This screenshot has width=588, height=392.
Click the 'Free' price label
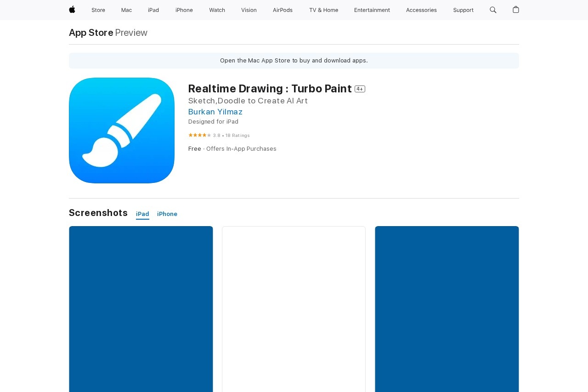195,149
